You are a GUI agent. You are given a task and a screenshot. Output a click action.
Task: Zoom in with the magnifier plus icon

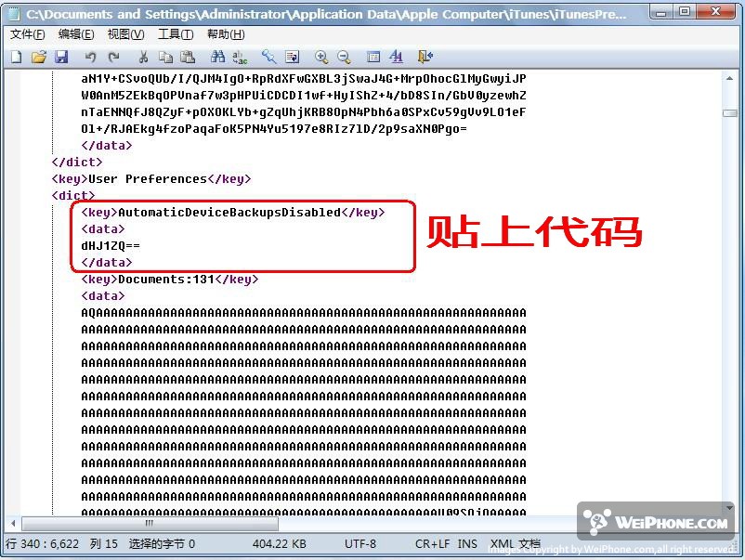[x=321, y=57]
